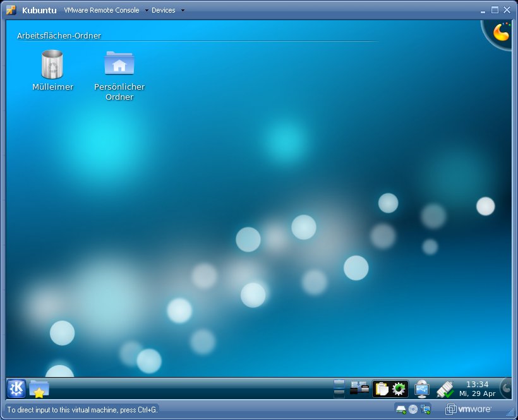518x420 pixels.
Task: Click the green gear update notifier icon
Action: click(x=399, y=388)
